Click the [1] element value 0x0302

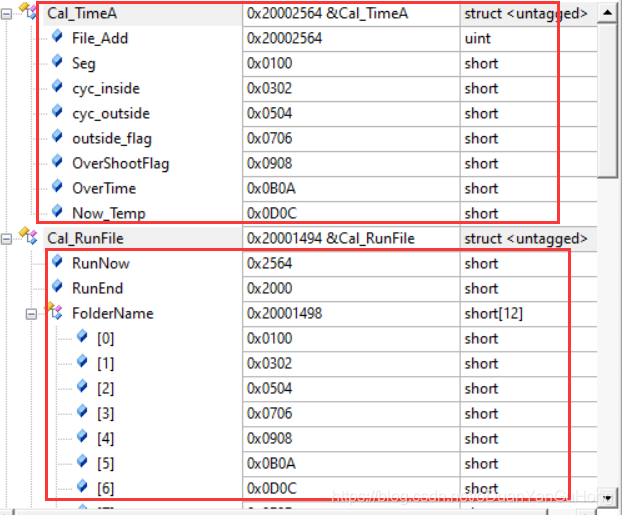point(269,363)
